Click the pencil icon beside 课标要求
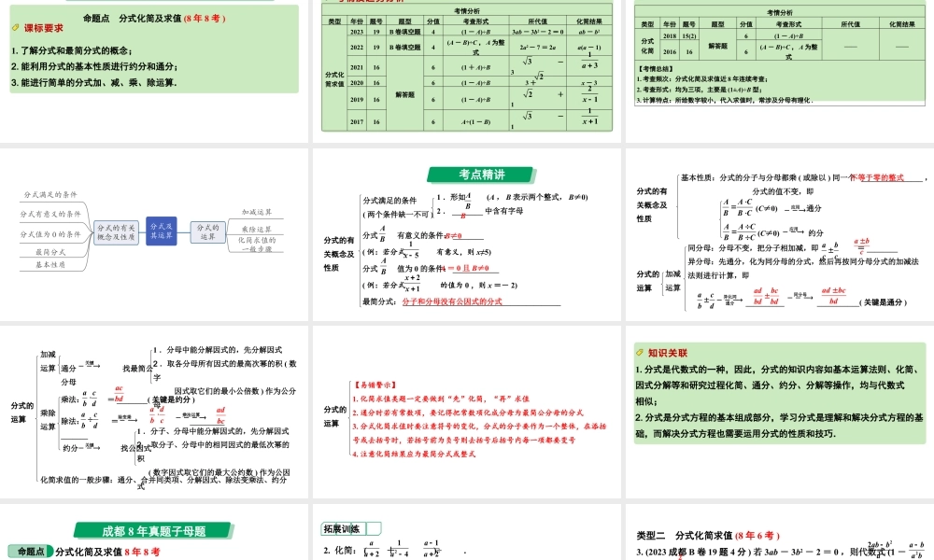The image size is (934, 560). pyautogui.click(x=16, y=29)
